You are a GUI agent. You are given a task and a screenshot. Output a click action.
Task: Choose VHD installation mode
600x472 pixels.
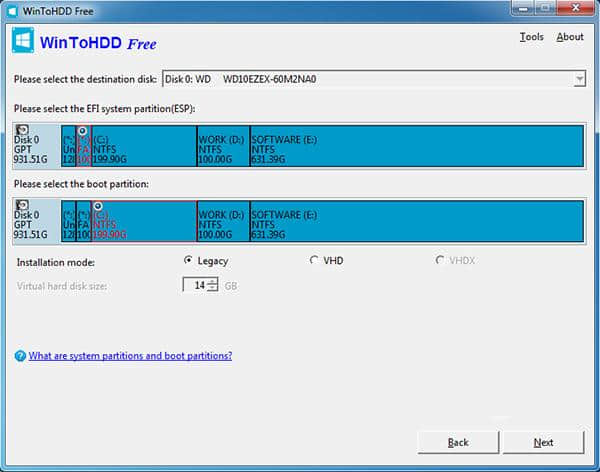tap(314, 261)
